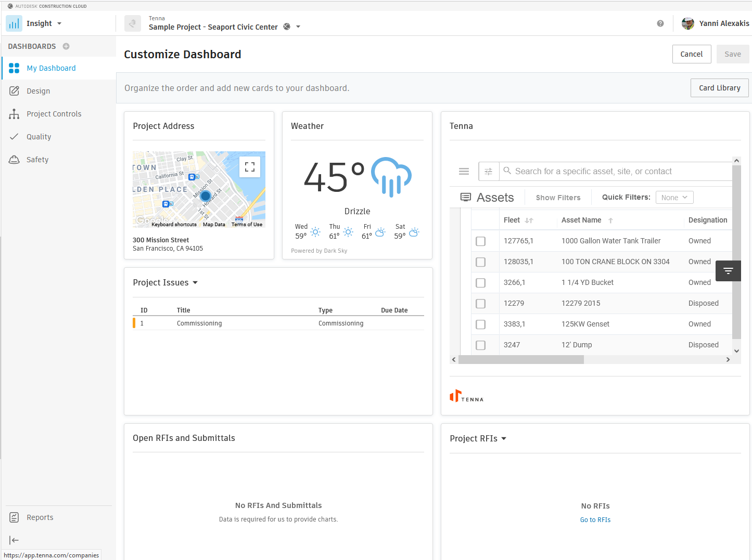Open map Keyboard shortcuts
The width and height of the screenshot is (752, 560).
click(x=174, y=225)
